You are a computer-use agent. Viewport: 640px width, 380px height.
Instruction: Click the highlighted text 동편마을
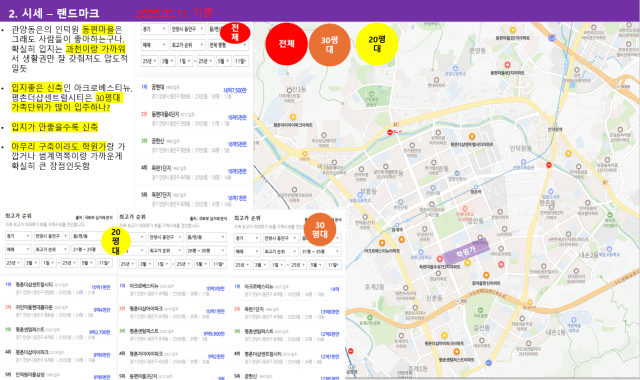(x=98, y=29)
